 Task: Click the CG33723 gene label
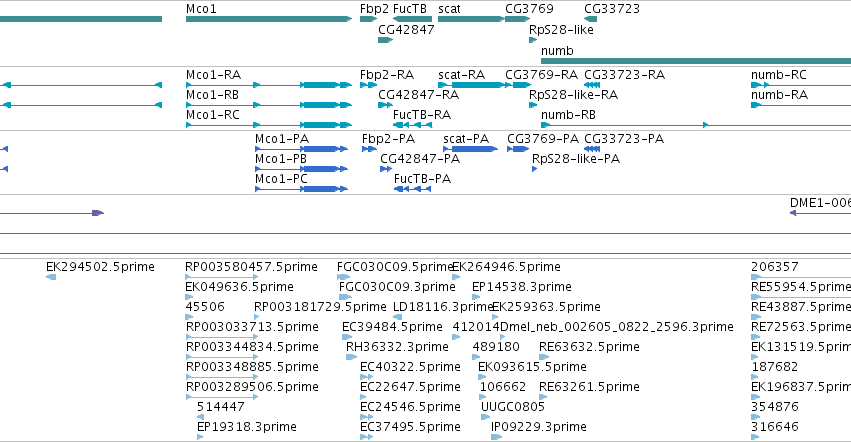612,9
